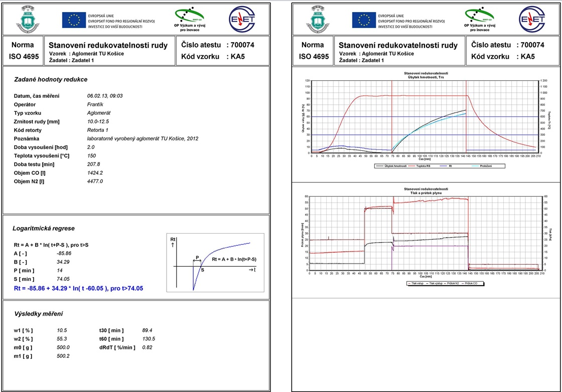562x392 pixels.
Task: Select 'Norma ISO 4695' on the chart page
Action: 314,51
